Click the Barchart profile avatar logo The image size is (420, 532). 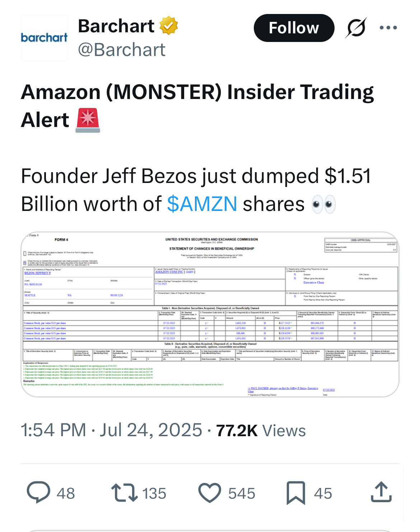tap(44, 38)
